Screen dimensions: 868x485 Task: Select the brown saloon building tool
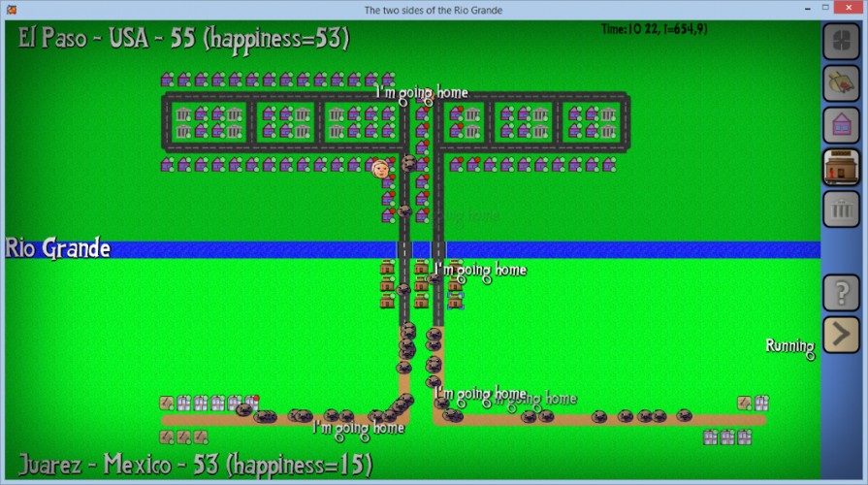tap(841, 167)
